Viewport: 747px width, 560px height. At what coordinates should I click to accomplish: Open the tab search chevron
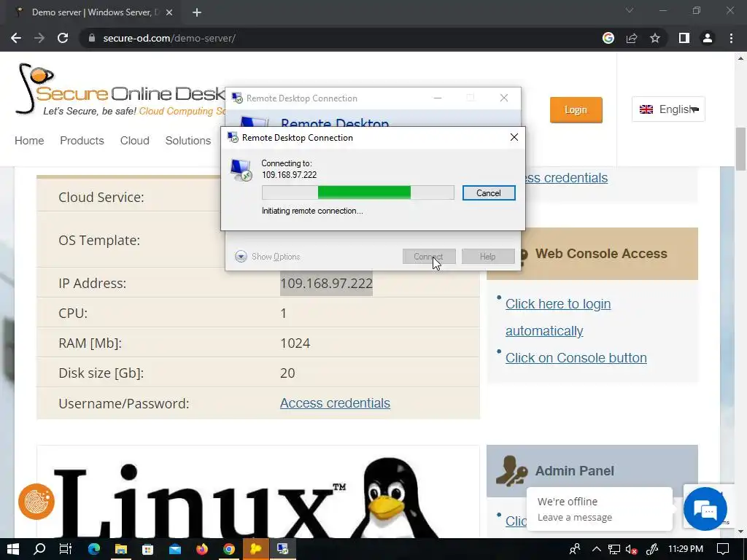coord(630,10)
